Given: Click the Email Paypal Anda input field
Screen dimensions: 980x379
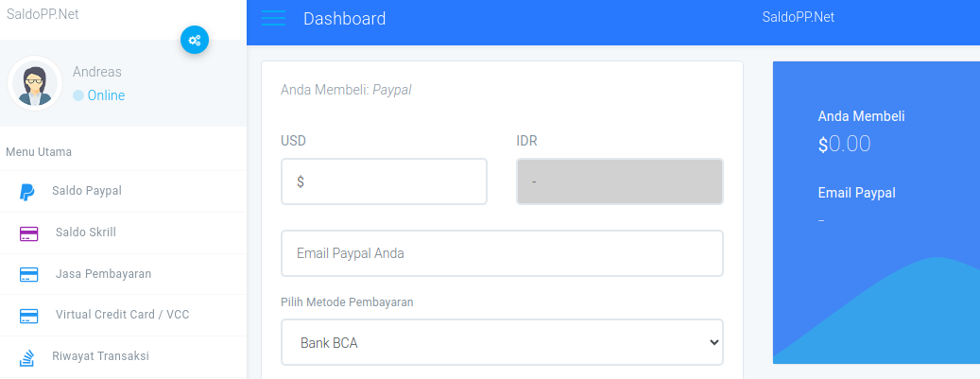Looking at the screenshot, I should (x=502, y=253).
